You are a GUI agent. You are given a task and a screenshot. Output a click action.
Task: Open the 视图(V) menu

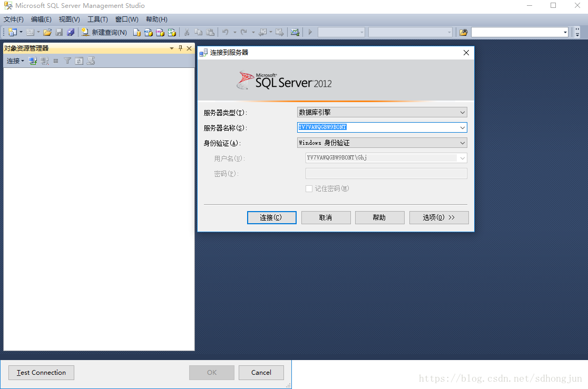pos(70,19)
